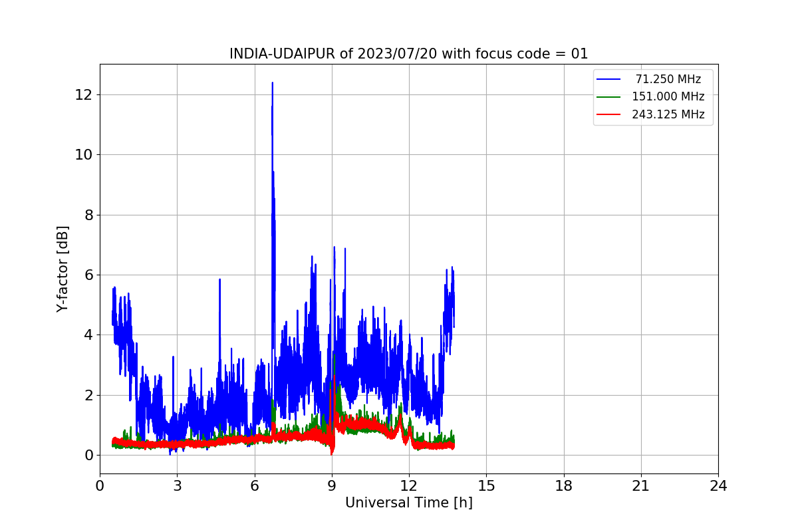Click the red line legend swatch
The width and height of the screenshot is (798, 532).
click(x=609, y=114)
